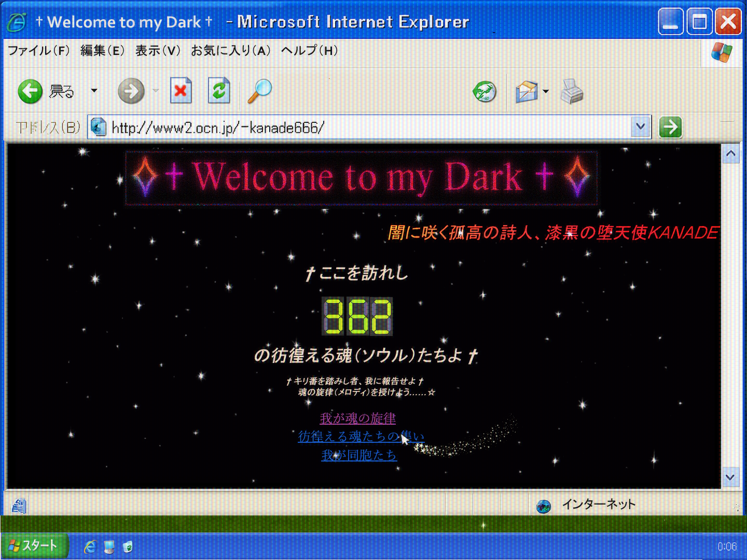The image size is (747, 560).
Task: Open the 我が同胞たち link
Action: (x=358, y=455)
